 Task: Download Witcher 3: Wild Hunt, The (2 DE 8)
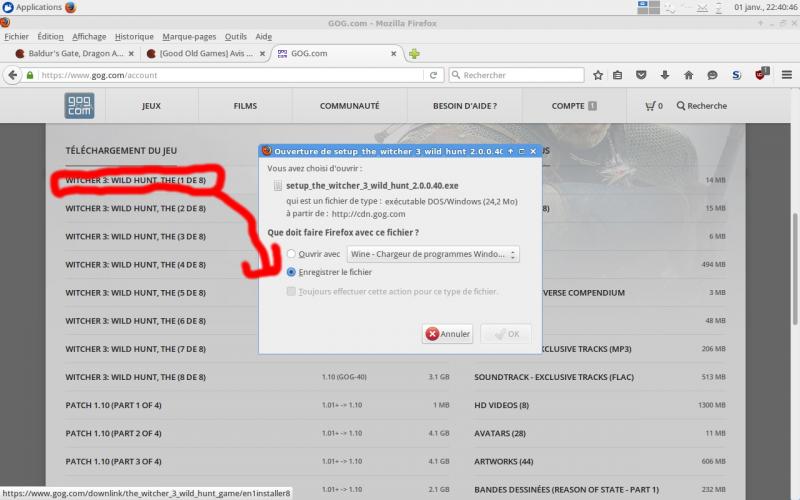[136, 208]
